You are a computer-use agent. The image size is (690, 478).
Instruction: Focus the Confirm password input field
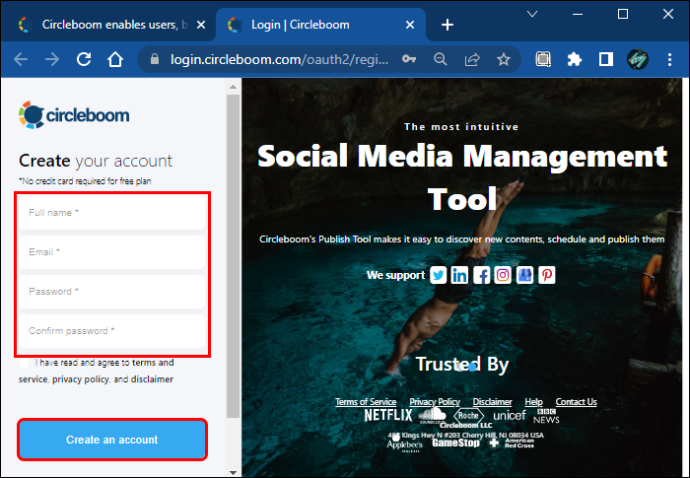pos(112,331)
